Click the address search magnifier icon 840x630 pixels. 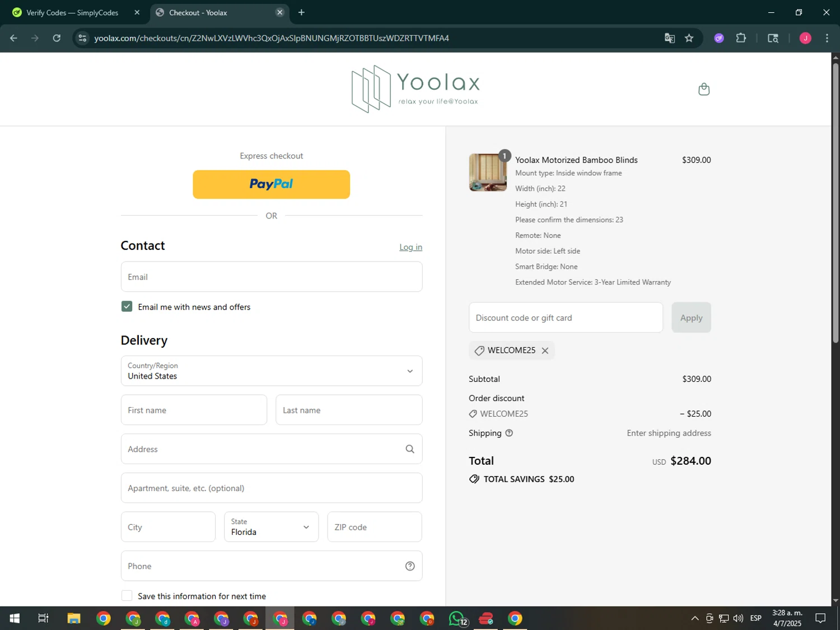pos(410,449)
